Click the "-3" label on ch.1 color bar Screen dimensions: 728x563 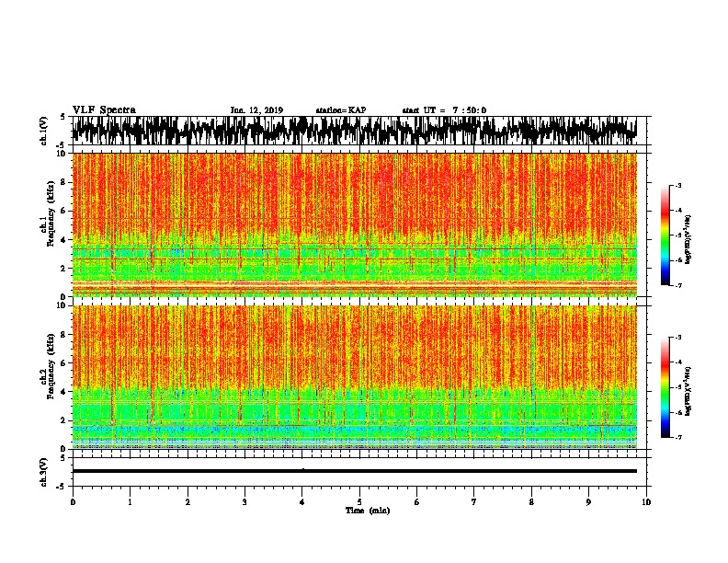coord(678,185)
